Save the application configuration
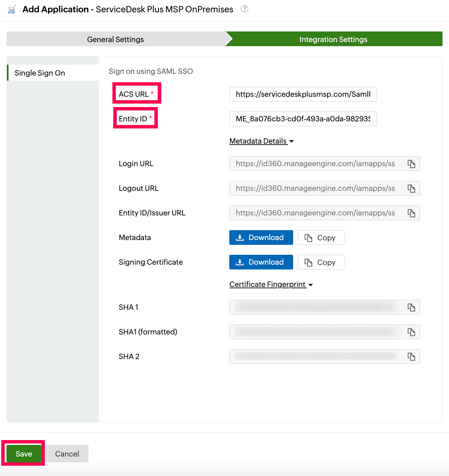This screenshot has width=449, height=476. (x=23, y=453)
